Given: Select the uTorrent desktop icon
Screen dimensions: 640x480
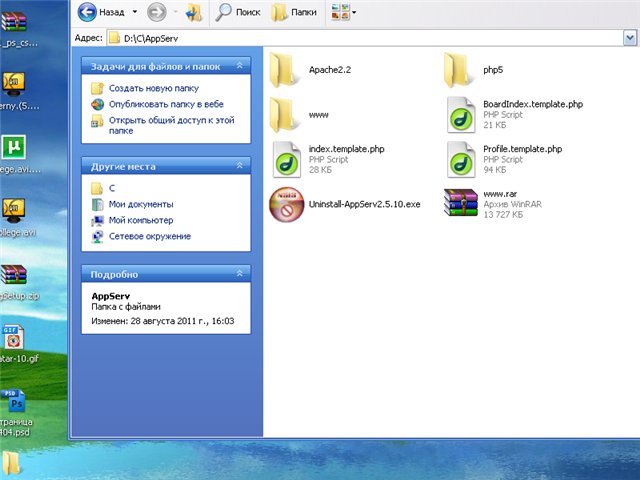Looking at the screenshot, I should click(x=14, y=147).
